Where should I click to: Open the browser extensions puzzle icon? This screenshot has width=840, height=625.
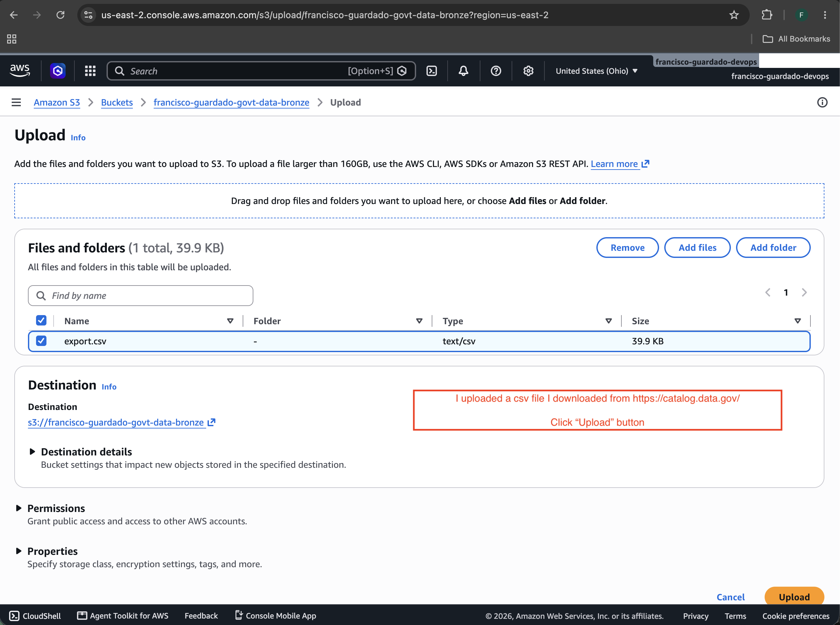(x=767, y=15)
